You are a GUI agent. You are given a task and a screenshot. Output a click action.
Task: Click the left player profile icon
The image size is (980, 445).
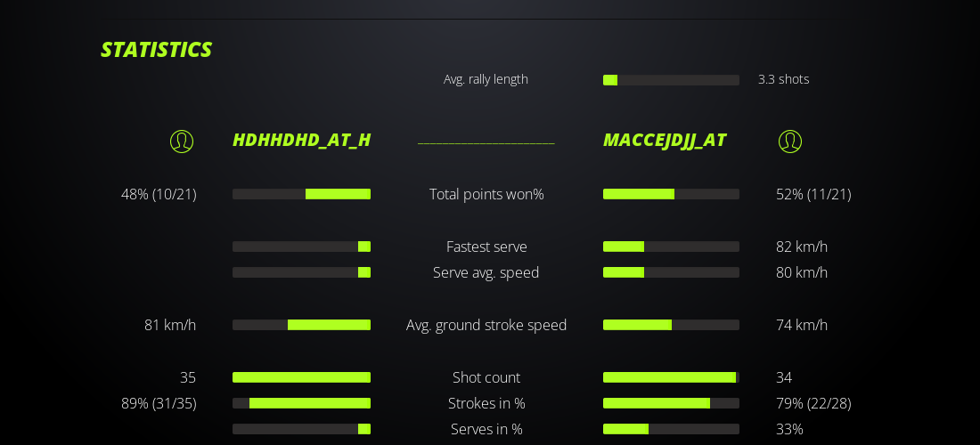(182, 142)
